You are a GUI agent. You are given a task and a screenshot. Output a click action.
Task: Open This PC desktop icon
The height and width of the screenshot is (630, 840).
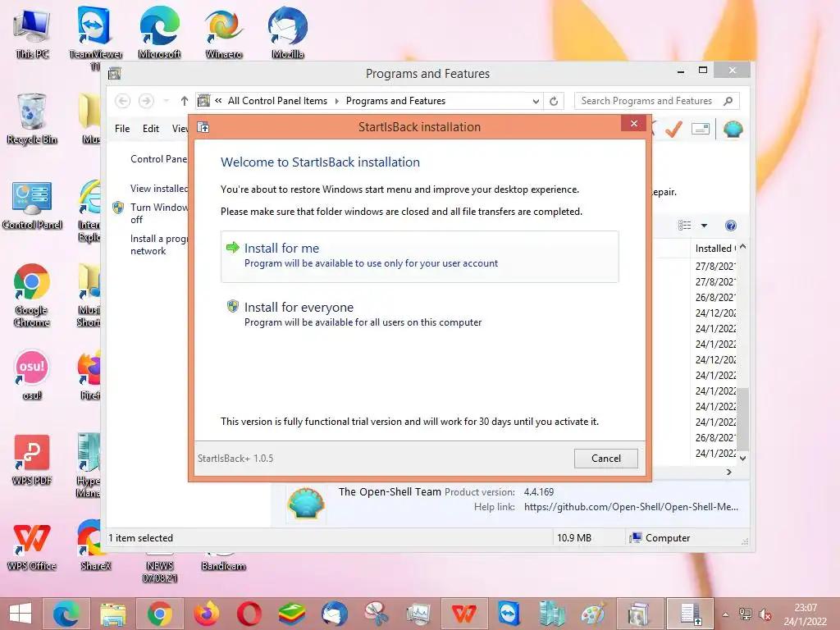pos(32,33)
